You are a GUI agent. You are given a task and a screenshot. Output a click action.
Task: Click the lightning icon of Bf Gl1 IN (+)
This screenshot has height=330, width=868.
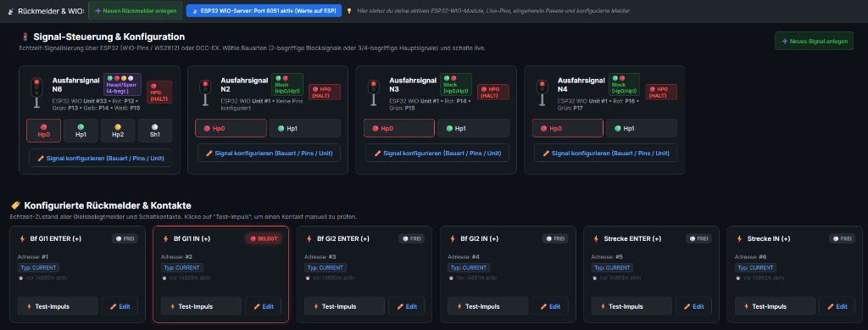click(165, 238)
